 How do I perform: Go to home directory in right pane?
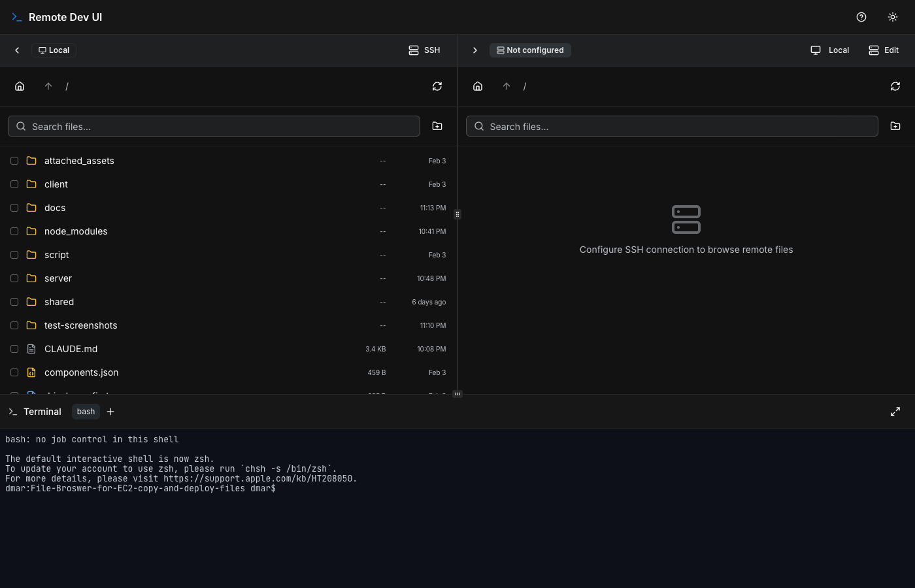tap(478, 86)
